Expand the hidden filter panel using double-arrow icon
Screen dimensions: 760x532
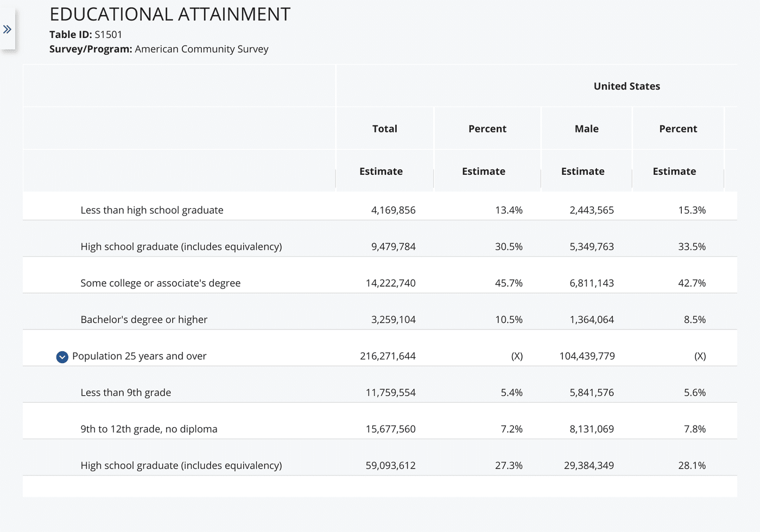coord(8,29)
